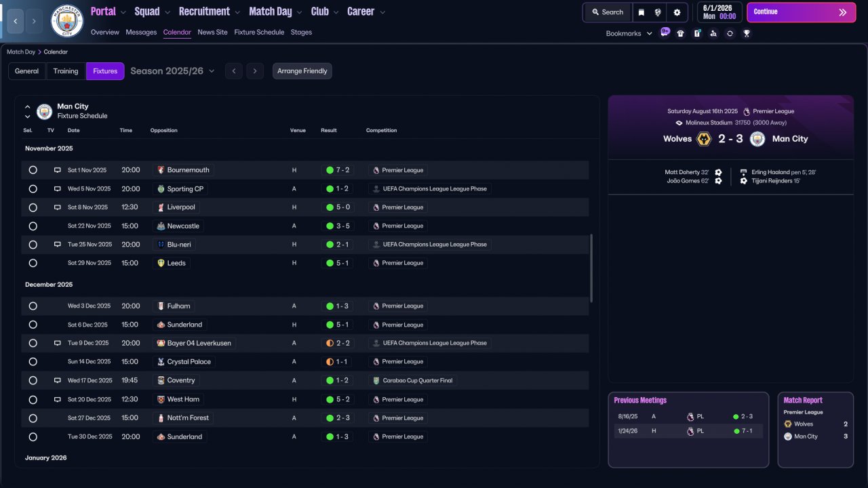Open unread messages icon with 9+ badge
Screen dimensions: 868x488
(x=665, y=33)
